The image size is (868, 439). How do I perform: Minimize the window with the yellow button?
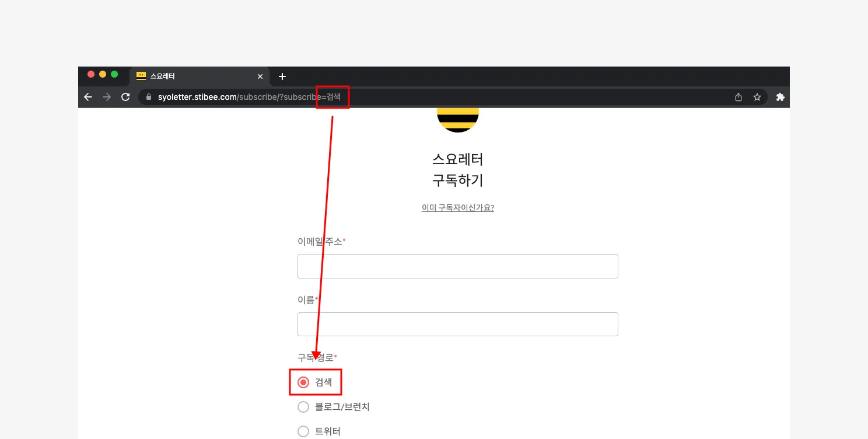103,74
